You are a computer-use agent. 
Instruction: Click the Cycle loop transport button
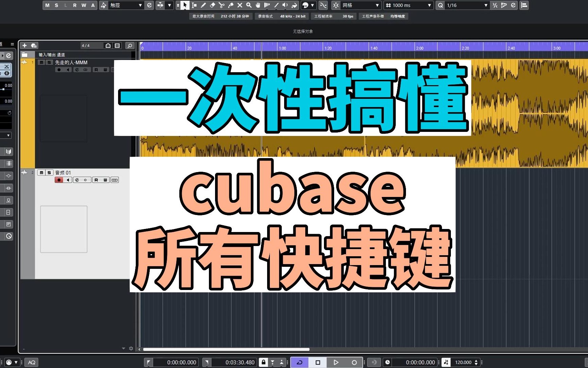click(x=300, y=362)
